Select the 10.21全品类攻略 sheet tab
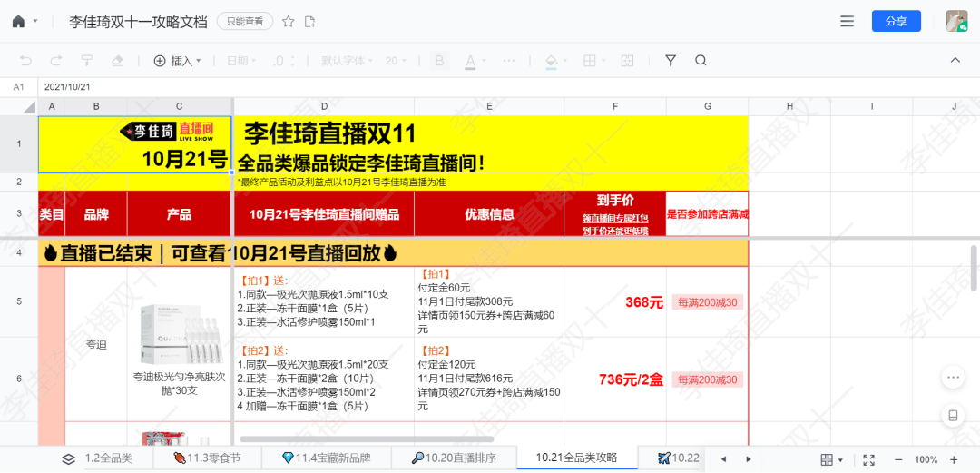 point(576,458)
